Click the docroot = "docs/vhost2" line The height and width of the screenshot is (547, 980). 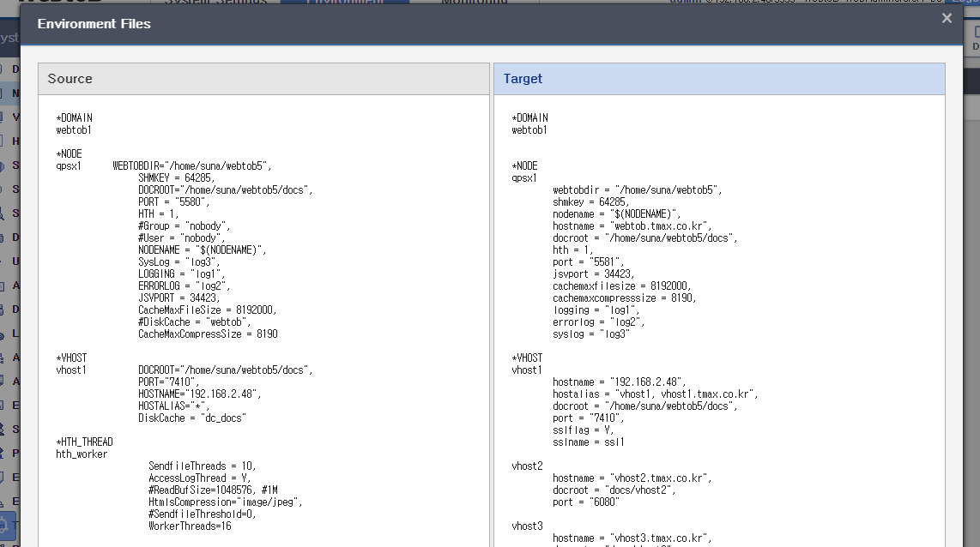(x=614, y=490)
